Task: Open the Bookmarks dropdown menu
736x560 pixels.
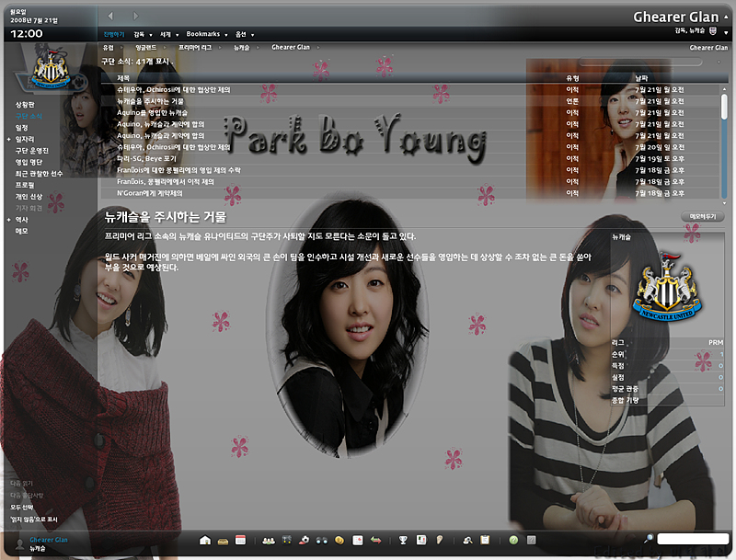Action: pos(206,34)
